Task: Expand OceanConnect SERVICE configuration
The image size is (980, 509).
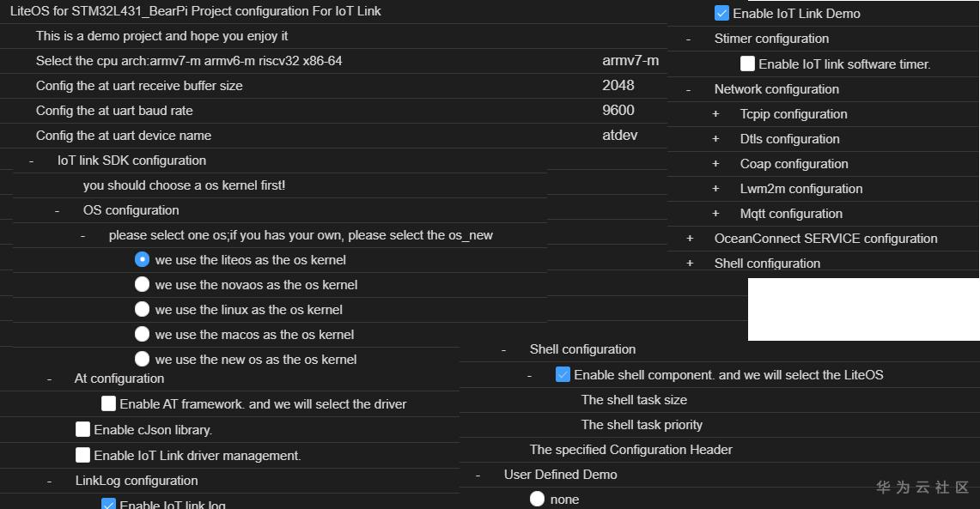Action: tap(690, 239)
